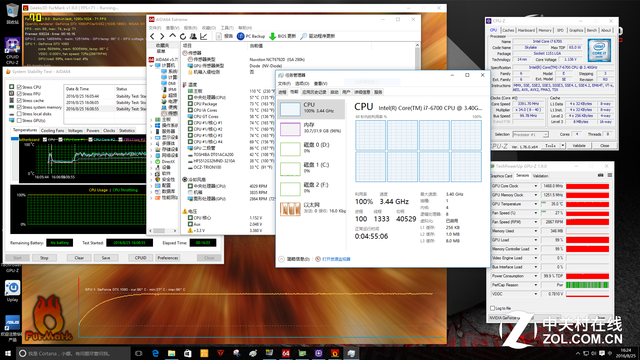Toggle Stress system memory checkbox
Screen dimensions: 640x360
tap(19, 107)
